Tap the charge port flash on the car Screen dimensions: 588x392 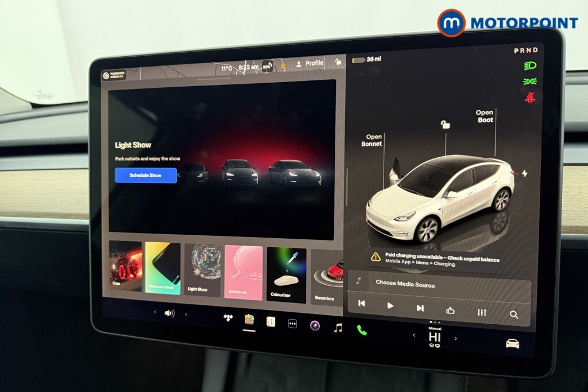pos(524,172)
